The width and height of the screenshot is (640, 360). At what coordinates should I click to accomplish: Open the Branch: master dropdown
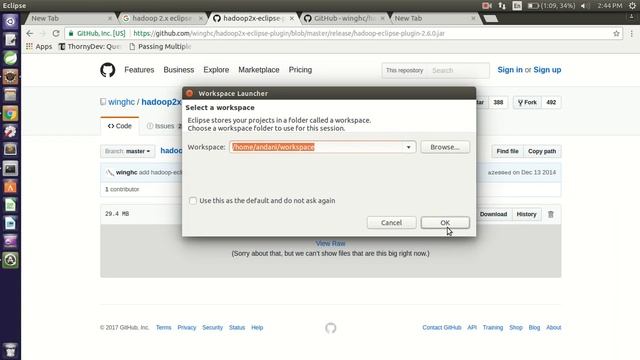click(128, 151)
